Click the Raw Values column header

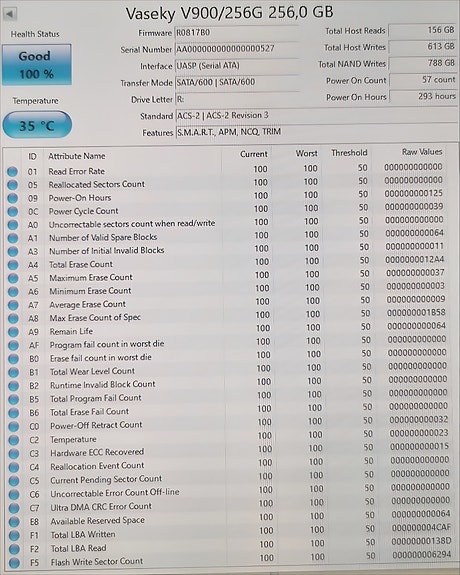(422, 152)
